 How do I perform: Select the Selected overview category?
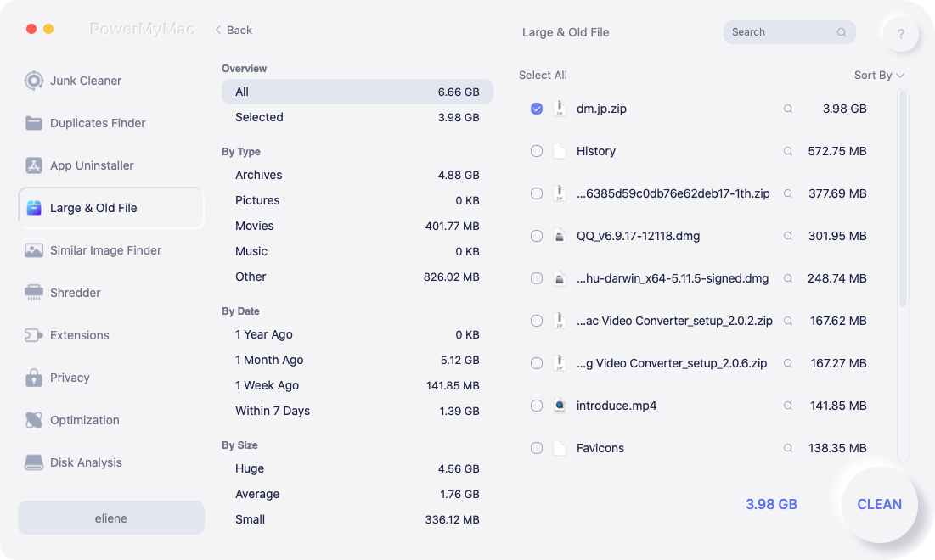point(358,117)
